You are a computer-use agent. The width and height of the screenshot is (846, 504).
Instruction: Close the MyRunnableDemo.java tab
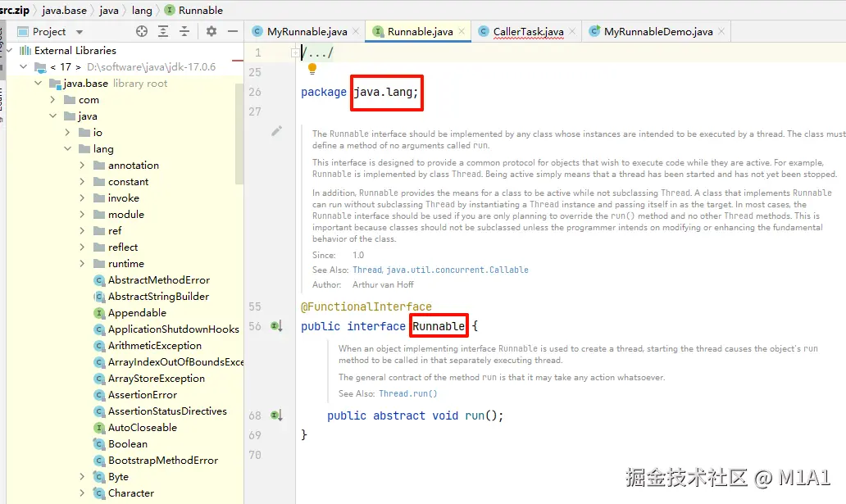click(721, 31)
